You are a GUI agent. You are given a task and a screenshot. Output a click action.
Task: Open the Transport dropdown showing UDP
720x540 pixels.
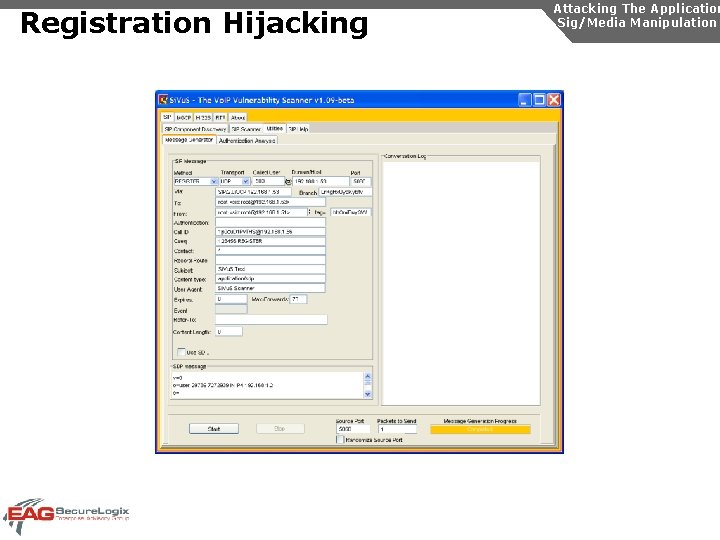(x=246, y=181)
